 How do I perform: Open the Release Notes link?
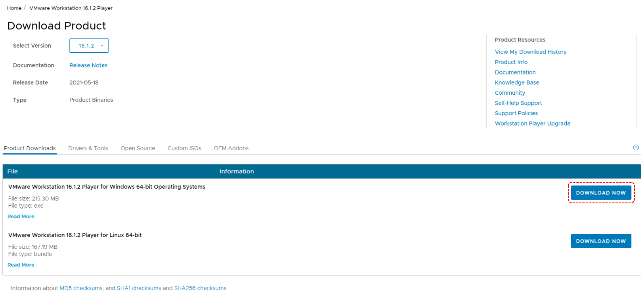[88, 65]
